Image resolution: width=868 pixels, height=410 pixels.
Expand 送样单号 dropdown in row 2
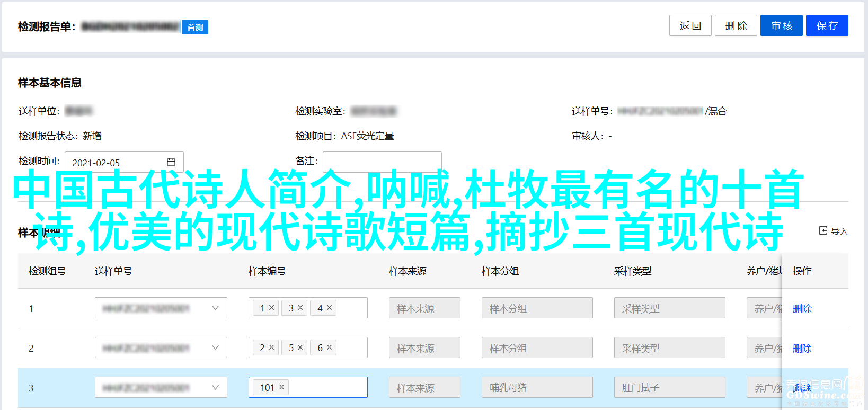[215, 347]
